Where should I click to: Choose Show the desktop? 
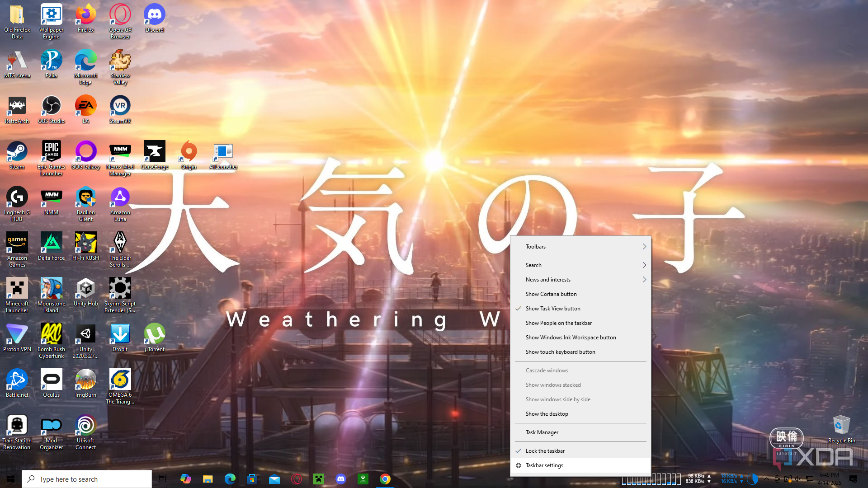pyautogui.click(x=580, y=414)
